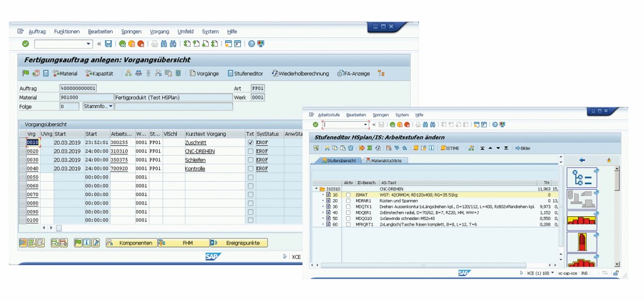Click the blue back arrow in the image panel
The image size is (644, 301).
(x=582, y=160)
